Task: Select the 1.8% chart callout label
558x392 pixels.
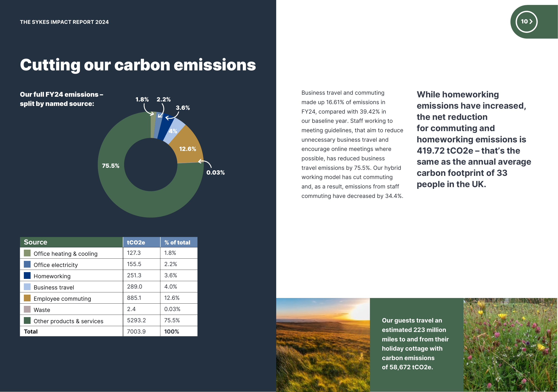Action: coord(142,99)
